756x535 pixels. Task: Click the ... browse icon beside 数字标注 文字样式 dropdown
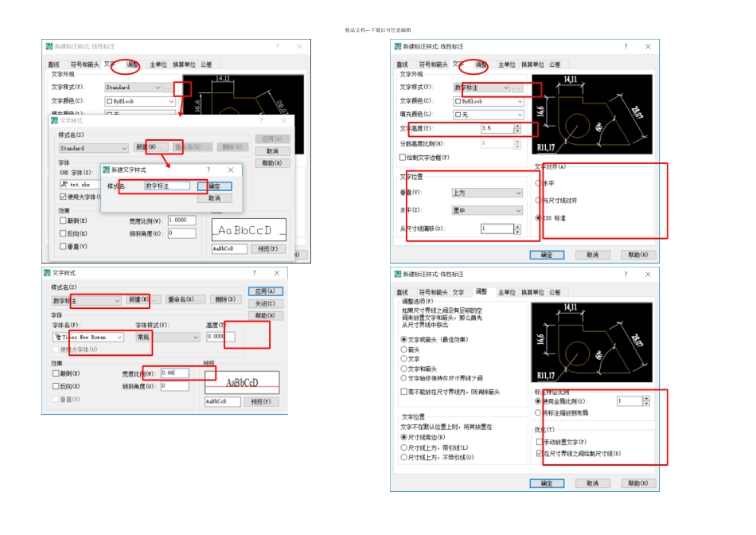click(516, 88)
